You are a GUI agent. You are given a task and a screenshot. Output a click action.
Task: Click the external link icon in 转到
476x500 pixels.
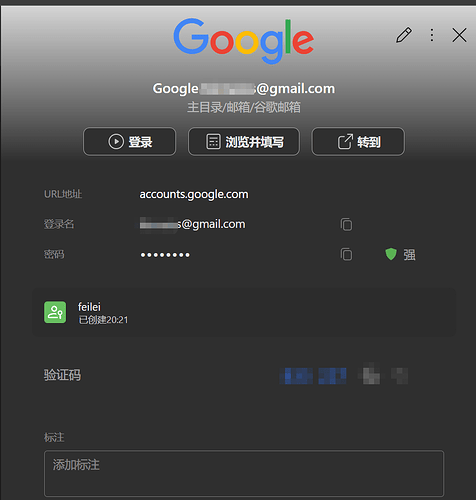(x=345, y=142)
